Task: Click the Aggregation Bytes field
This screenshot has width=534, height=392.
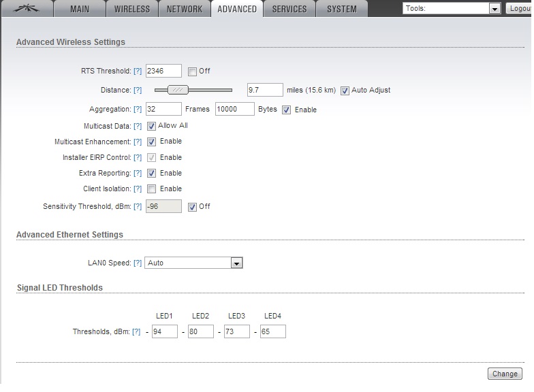Action: pyautogui.click(x=234, y=109)
